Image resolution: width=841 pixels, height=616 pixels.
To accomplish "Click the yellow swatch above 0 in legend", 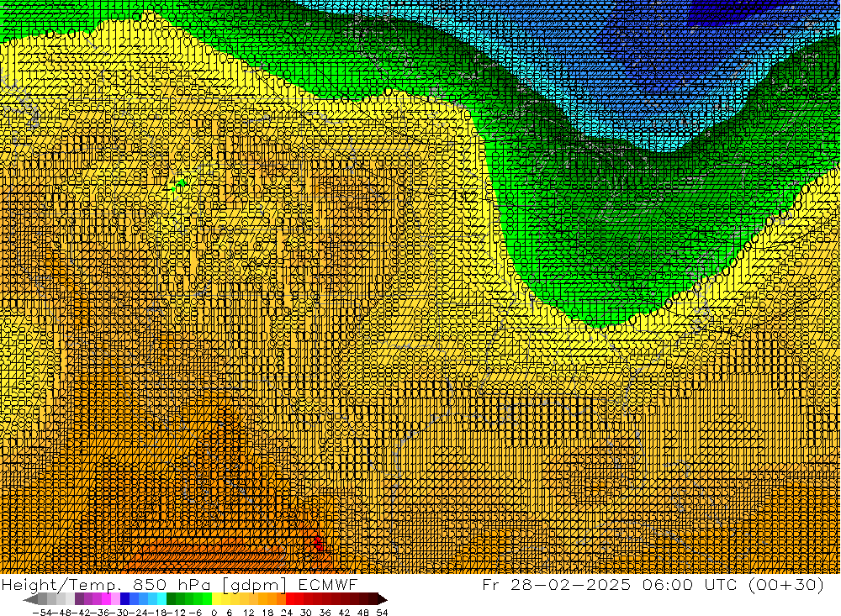I will click(217, 599).
